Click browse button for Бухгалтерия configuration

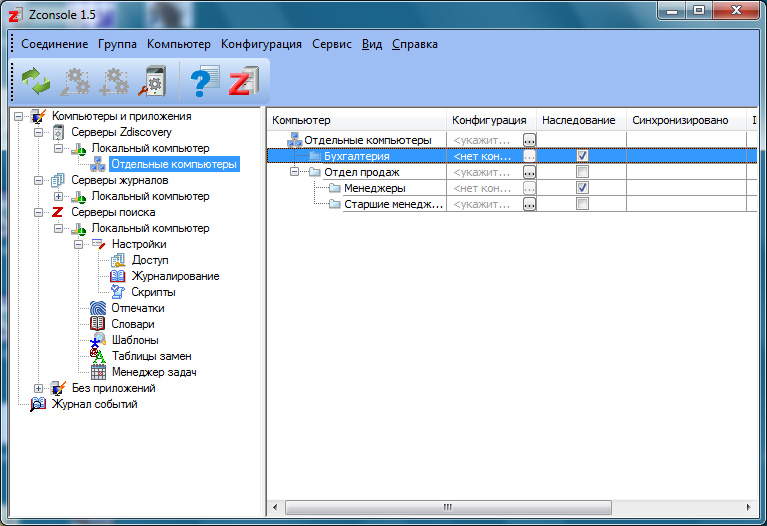click(529, 156)
